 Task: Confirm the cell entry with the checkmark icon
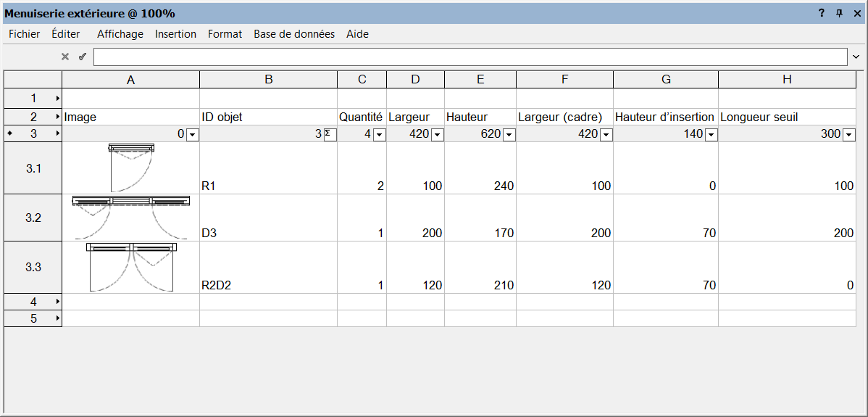(83, 57)
